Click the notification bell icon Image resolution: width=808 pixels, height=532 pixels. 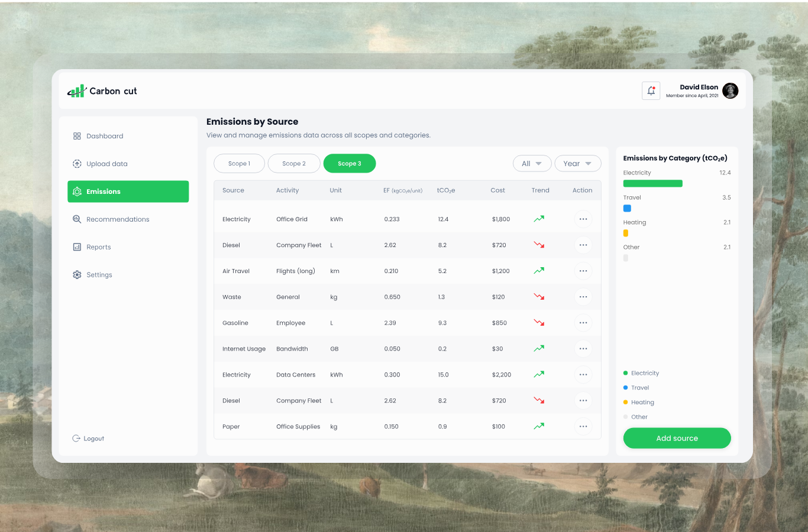pyautogui.click(x=651, y=91)
